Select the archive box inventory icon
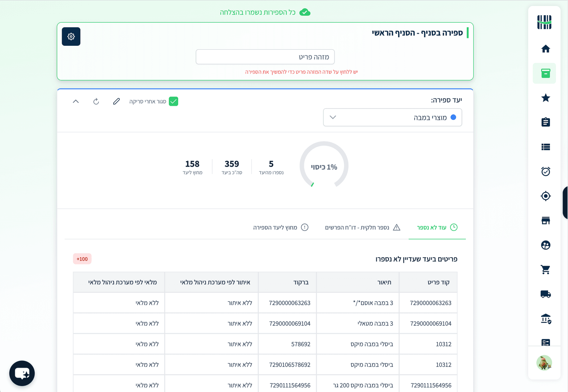568x392 pixels. pyautogui.click(x=546, y=73)
